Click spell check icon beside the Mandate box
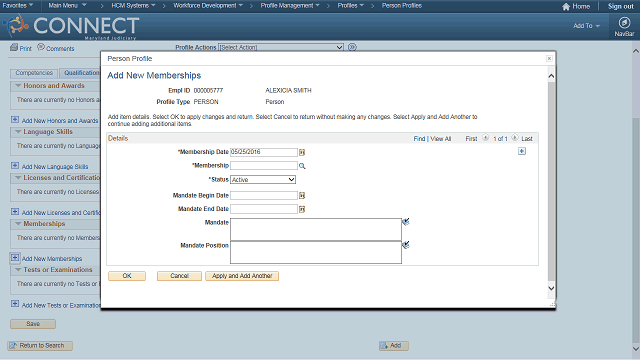This screenshot has height=360, width=640. click(406, 222)
